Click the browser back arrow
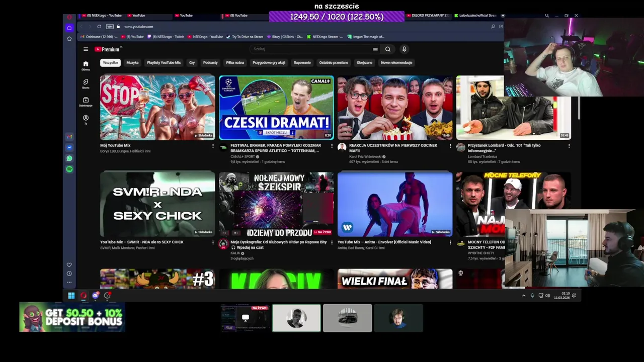The height and width of the screenshot is (362, 644). [x=82, y=27]
